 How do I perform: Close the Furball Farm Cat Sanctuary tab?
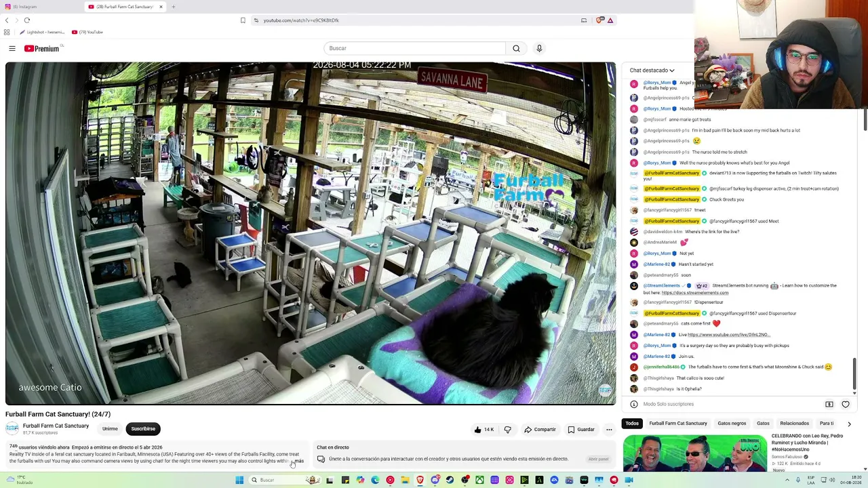coord(161,7)
